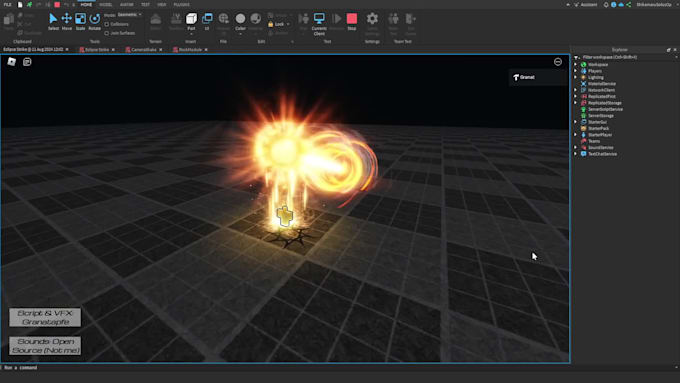Expand StarterPlayer in the Explorer

[576, 135]
